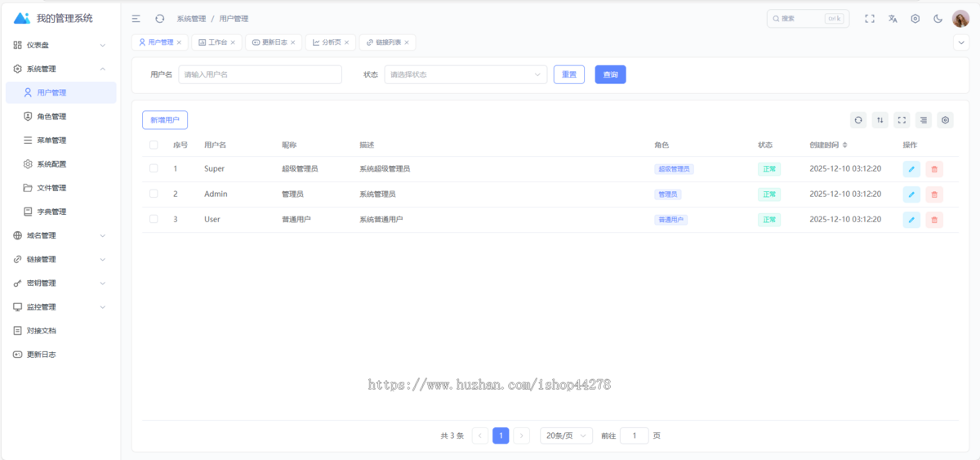The width and height of the screenshot is (980, 460).
Task: Open the language translation switcher icon
Action: [x=893, y=18]
